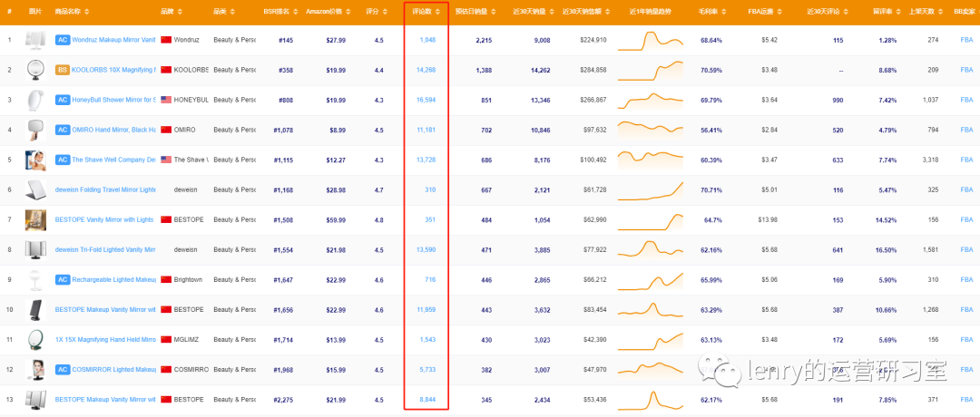The height and width of the screenshot is (417, 980).
Task: Open deweisn Folding Travel Mirror link
Action: (105, 189)
